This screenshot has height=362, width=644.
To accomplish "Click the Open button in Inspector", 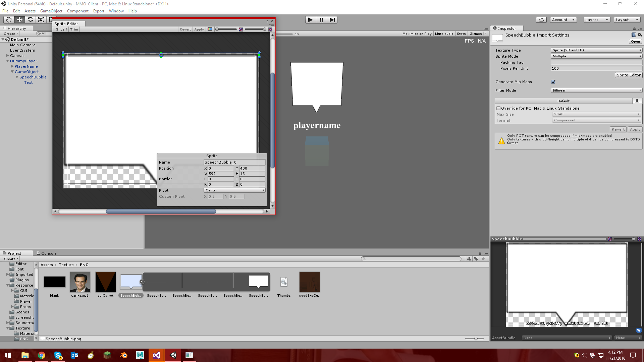I will [635, 42].
